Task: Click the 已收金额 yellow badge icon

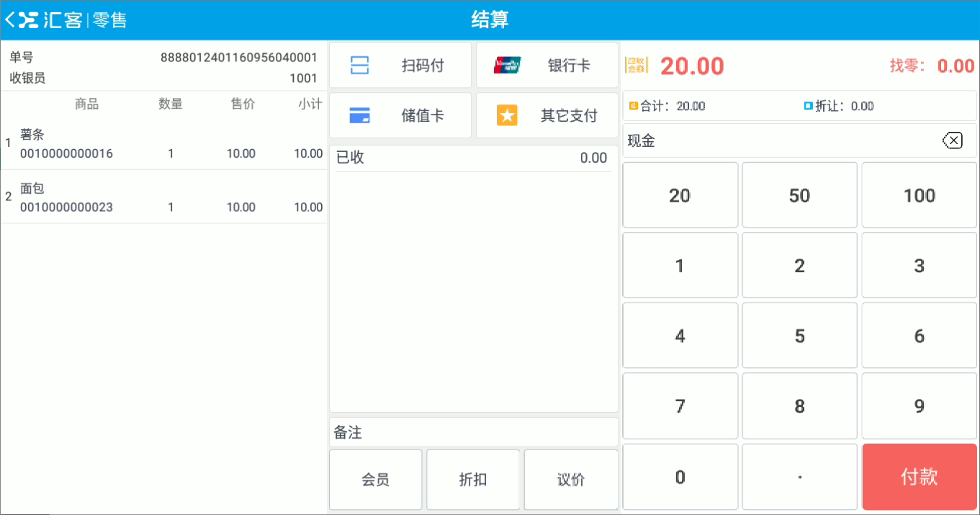Action: [x=637, y=66]
